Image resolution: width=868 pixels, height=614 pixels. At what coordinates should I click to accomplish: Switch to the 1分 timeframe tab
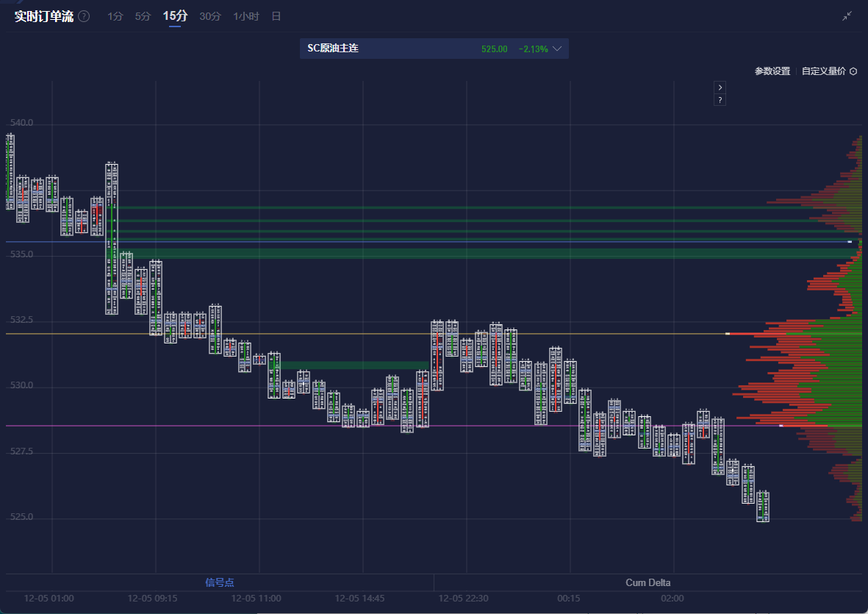tap(115, 17)
